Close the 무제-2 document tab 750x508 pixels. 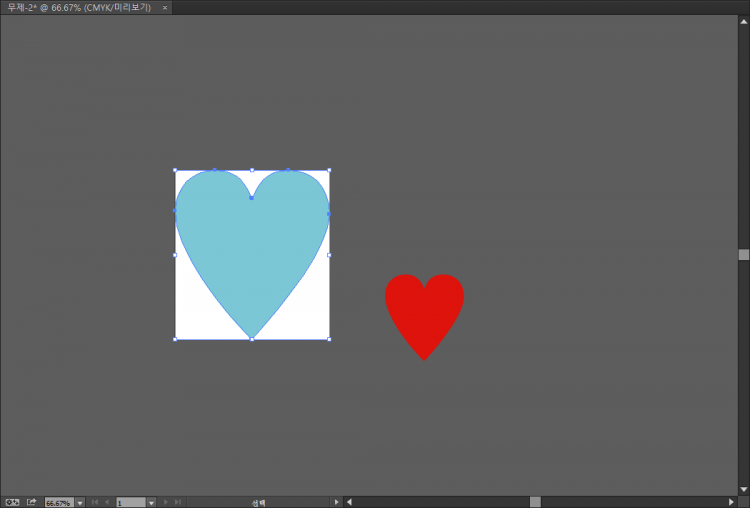click(x=165, y=7)
